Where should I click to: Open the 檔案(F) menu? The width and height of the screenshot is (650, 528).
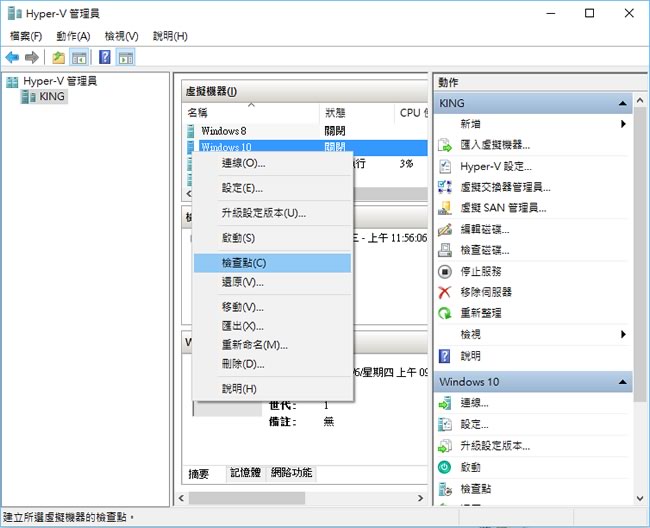tap(26, 36)
